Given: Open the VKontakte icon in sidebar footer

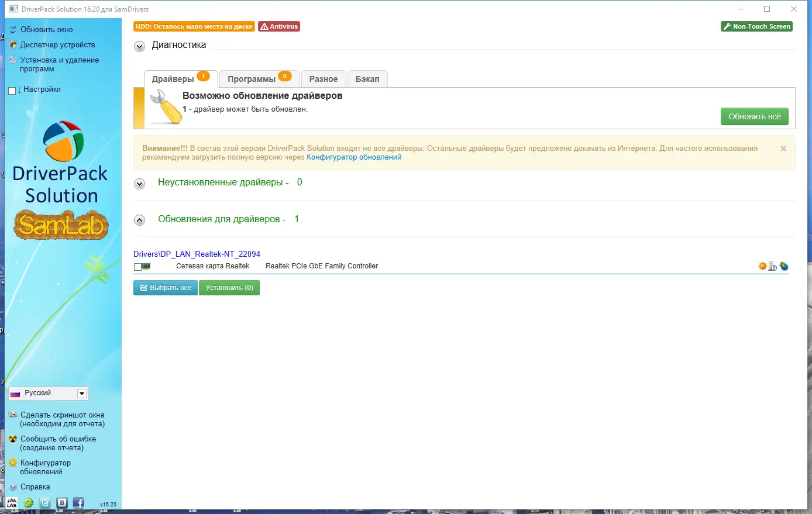Looking at the screenshot, I should (62, 502).
